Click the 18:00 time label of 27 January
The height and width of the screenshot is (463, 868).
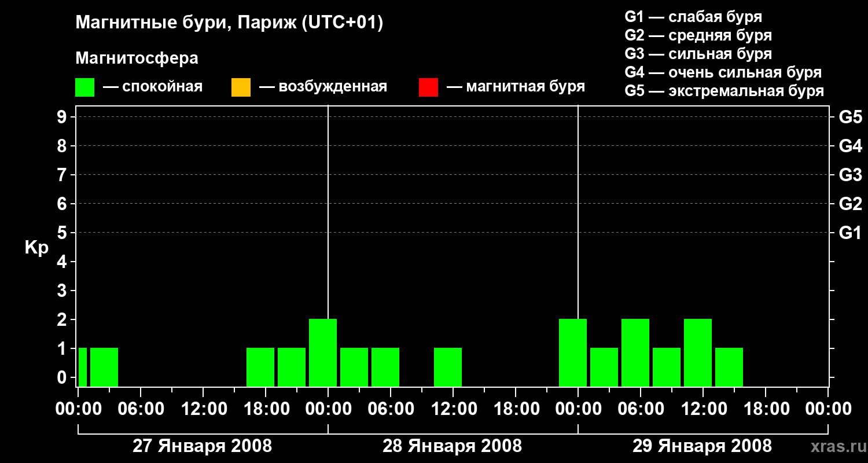266,409
